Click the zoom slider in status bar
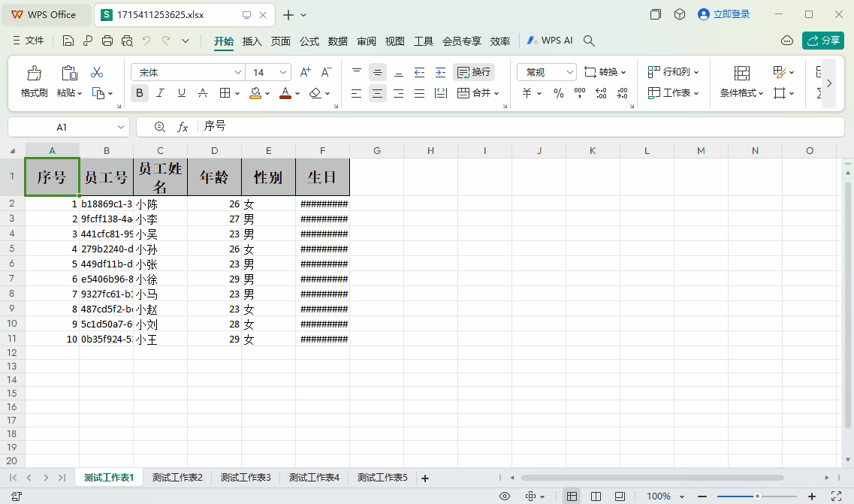This screenshot has height=504, width=854. [x=757, y=496]
